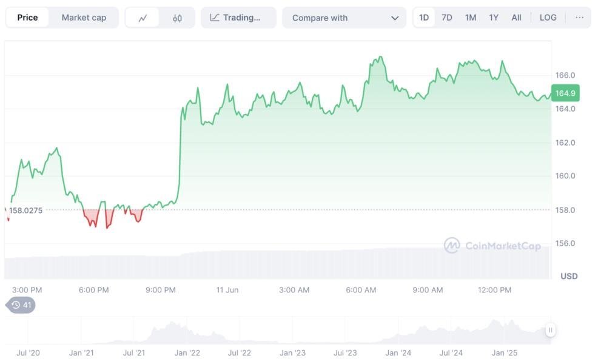Click the history clock badge showing 41

[21, 305]
